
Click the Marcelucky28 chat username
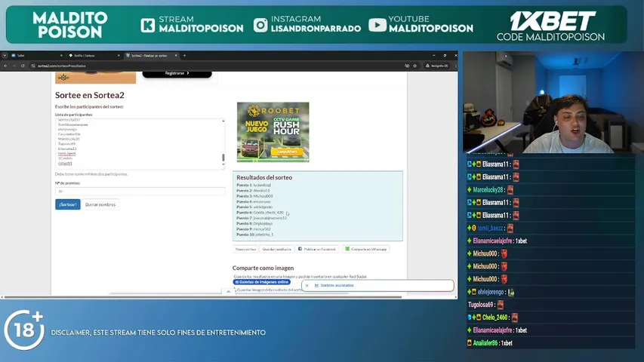(488, 189)
